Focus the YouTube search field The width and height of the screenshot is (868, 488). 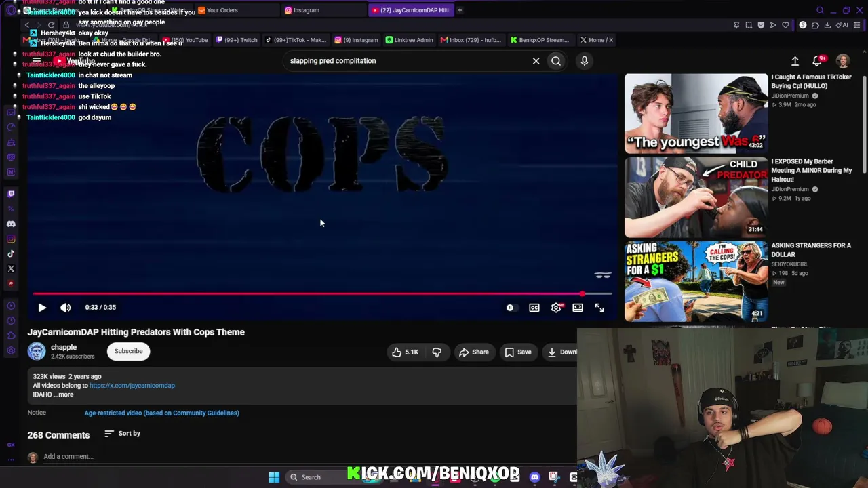pyautogui.click(x=407, y=61)
